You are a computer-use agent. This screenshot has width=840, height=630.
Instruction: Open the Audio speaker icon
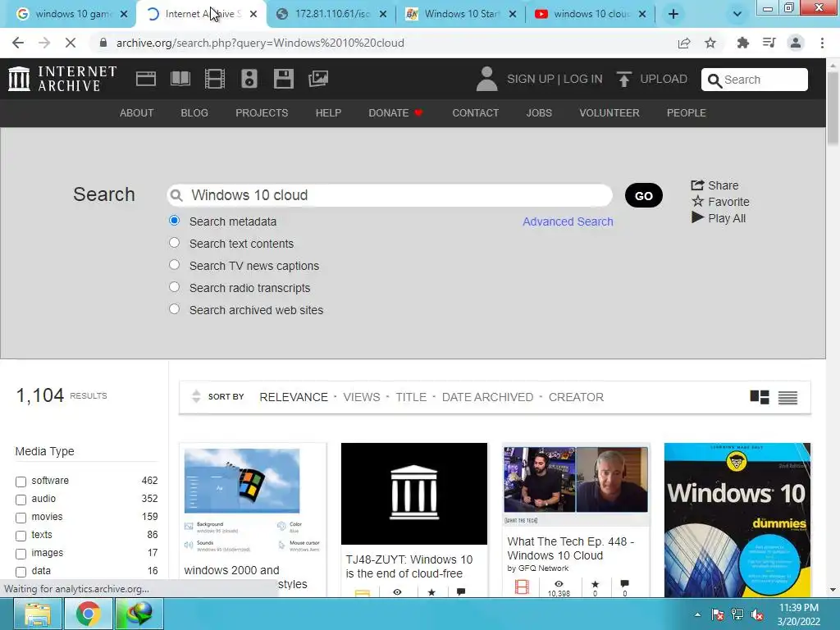[x=249, y=79]
